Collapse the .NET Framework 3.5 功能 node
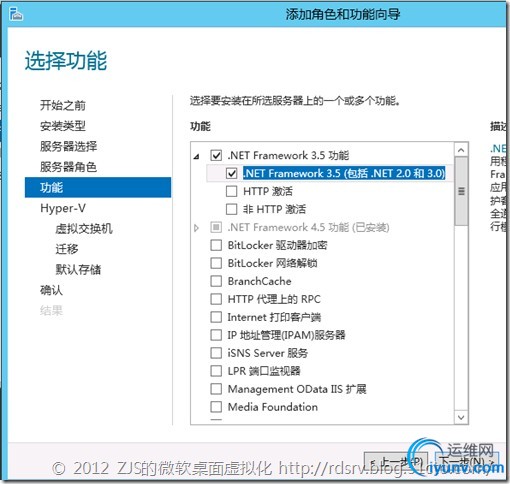Screen dimensions: 510x484 coord(197,156)
